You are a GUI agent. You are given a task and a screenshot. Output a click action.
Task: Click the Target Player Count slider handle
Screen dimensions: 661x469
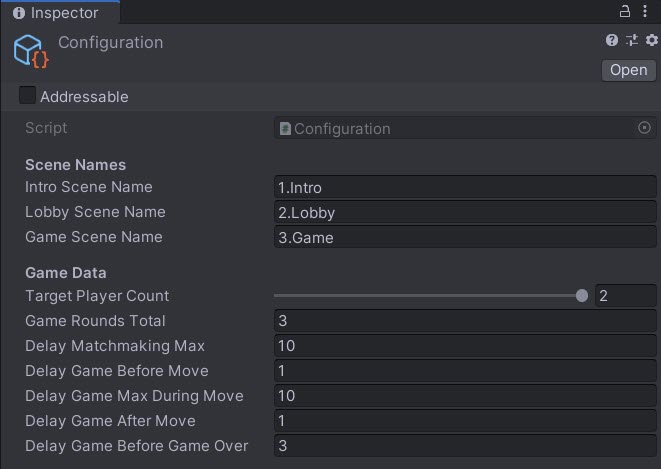point(582,296)
